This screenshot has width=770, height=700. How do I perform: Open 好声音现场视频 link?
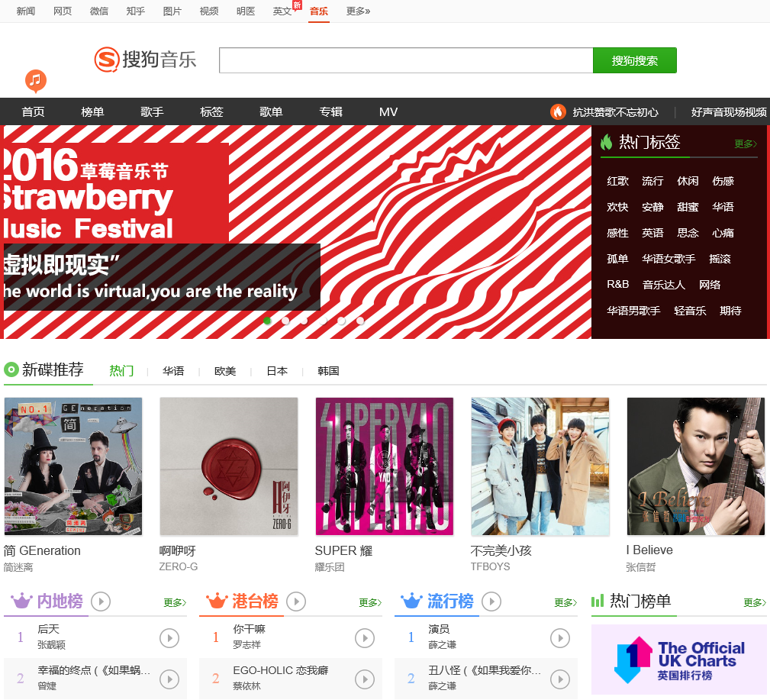click(x=729, y=112)
